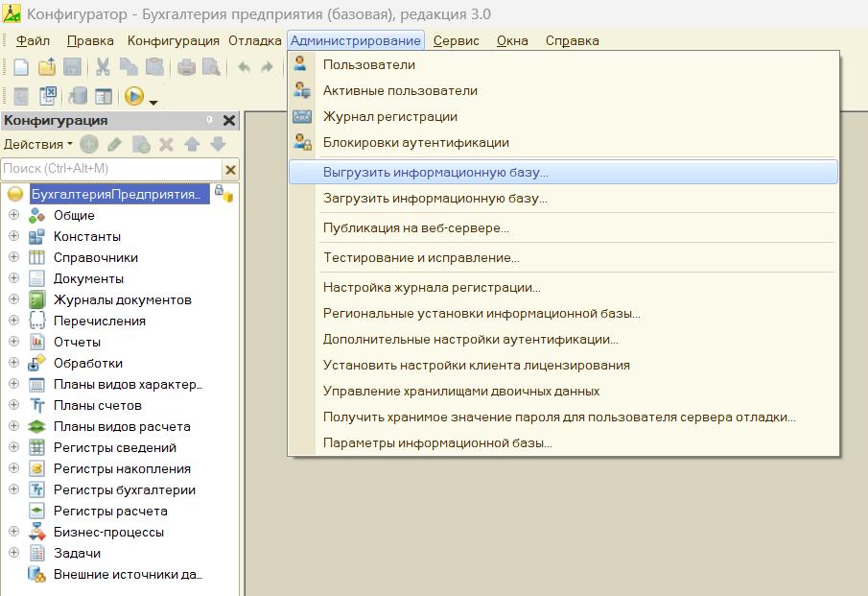This screenshot has height=596, width=868.
Task: Click the Поиск (Ctrl+Alt+M) search field
Action: pyautogui.click(x=111, y=169)
